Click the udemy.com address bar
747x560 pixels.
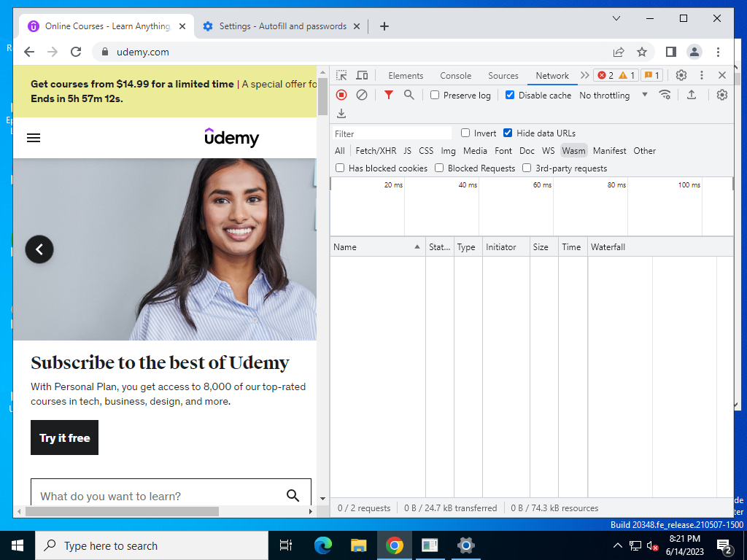tap(352, 52)
